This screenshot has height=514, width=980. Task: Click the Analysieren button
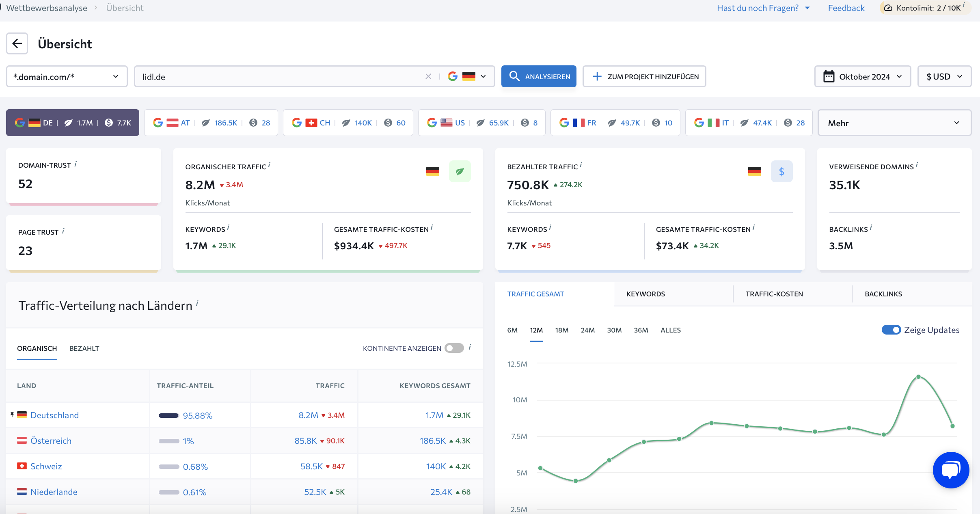tap(539, 76)
